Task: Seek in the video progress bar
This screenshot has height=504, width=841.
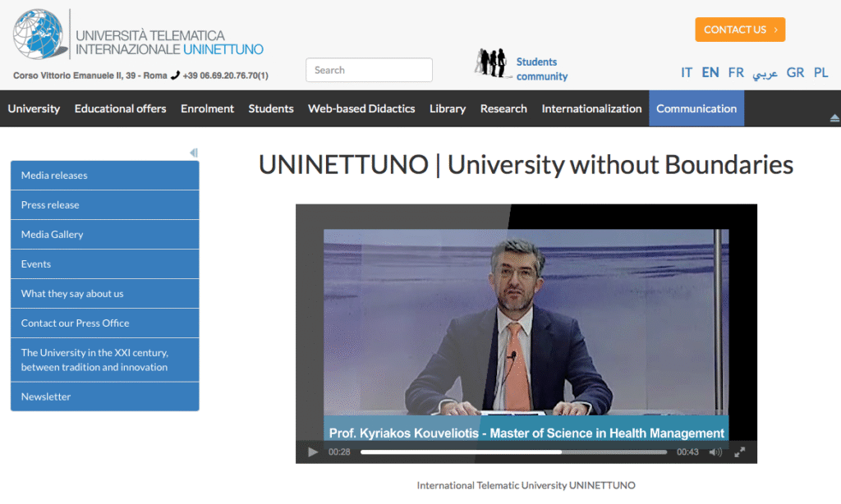Action: coord(513,452)
